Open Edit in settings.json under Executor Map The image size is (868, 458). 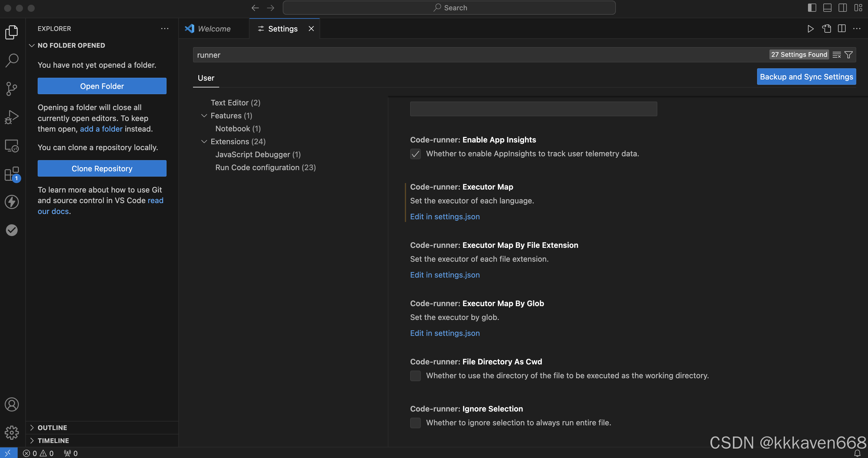click(445, 216)
